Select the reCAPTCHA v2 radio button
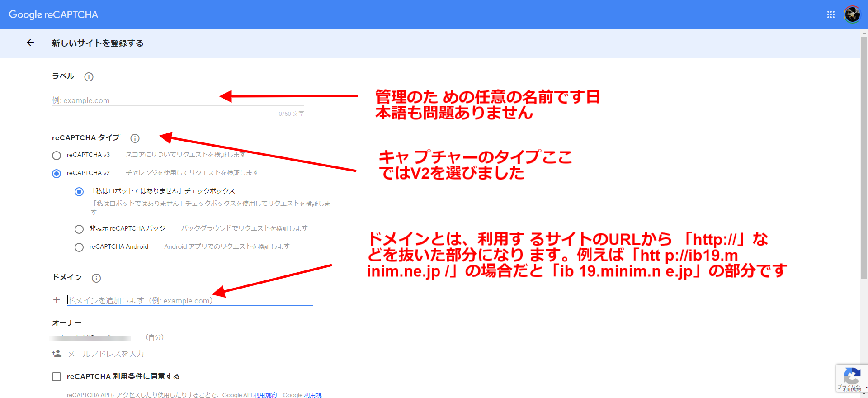 pyautogui.click(x=57, y=174)
